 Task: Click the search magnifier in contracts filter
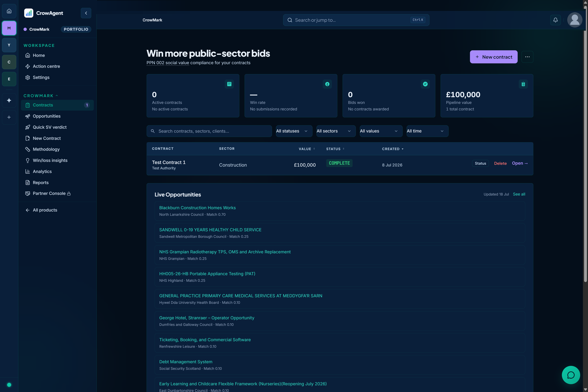click(153, 131)
